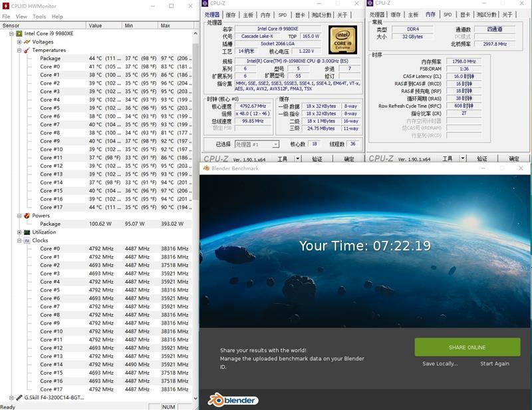
Task: Click the Max column header
Action: point(176,25)
